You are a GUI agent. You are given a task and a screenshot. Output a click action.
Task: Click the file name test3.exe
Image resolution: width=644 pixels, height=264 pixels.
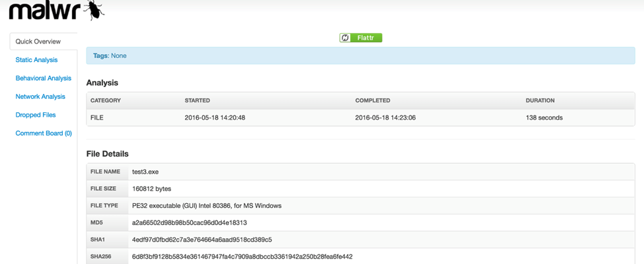(145, 172)
